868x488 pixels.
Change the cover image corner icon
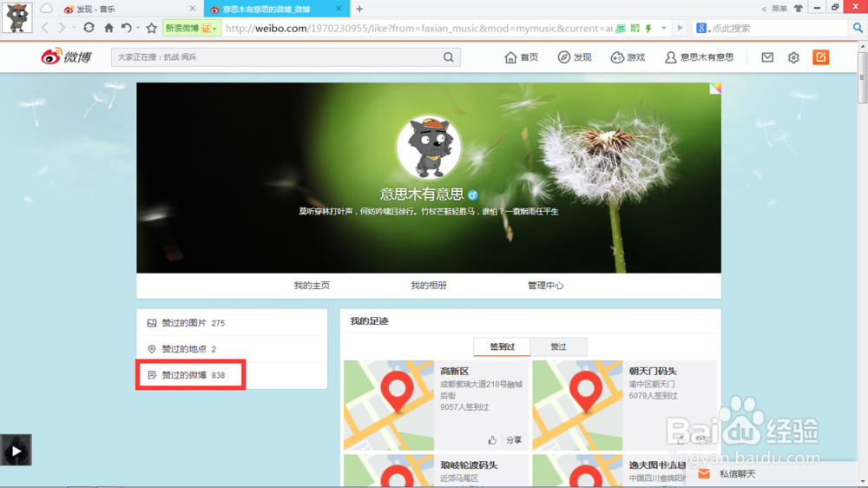(x=715, y=88)
